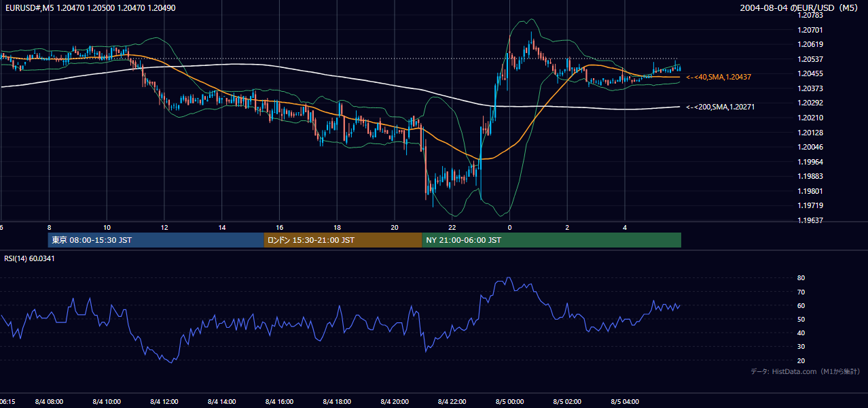
Task: Click the hour 22 tick on price chart
Action: click(452, 226)
